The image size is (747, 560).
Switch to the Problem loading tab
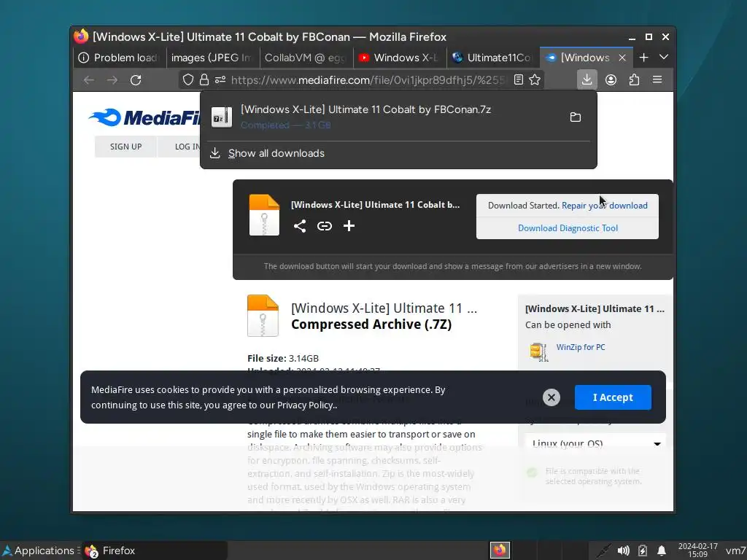point(119,58)
